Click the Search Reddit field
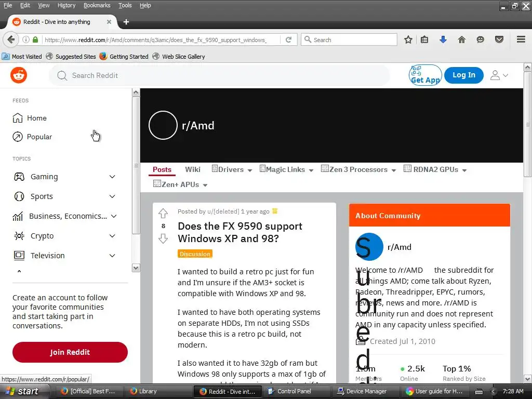532x399 pixels. point(219,75)
